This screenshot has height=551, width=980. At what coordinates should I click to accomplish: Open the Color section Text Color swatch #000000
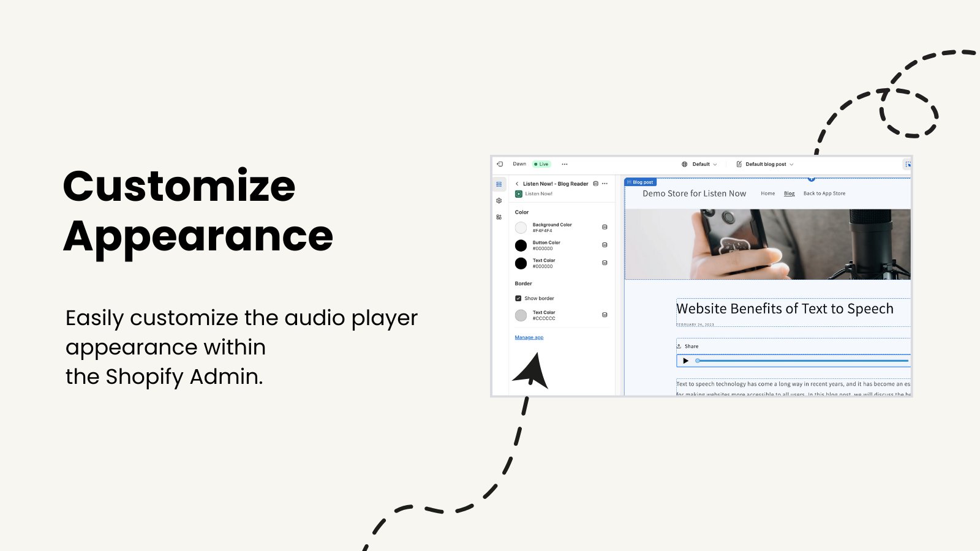[521, 263]
